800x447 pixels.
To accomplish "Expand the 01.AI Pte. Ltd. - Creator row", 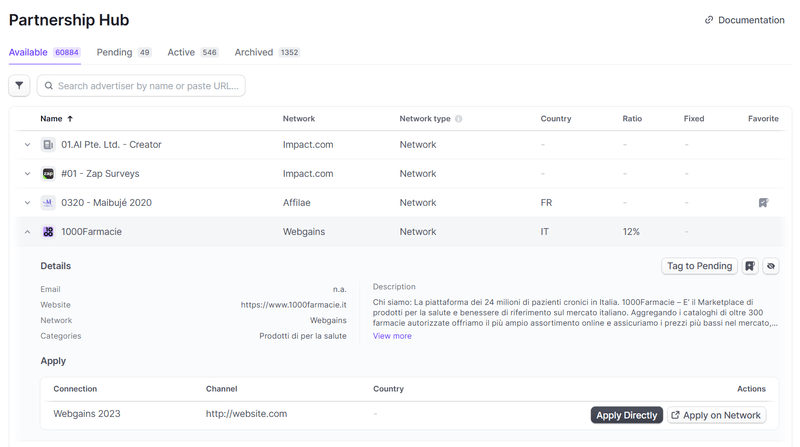I will [28, 145].
